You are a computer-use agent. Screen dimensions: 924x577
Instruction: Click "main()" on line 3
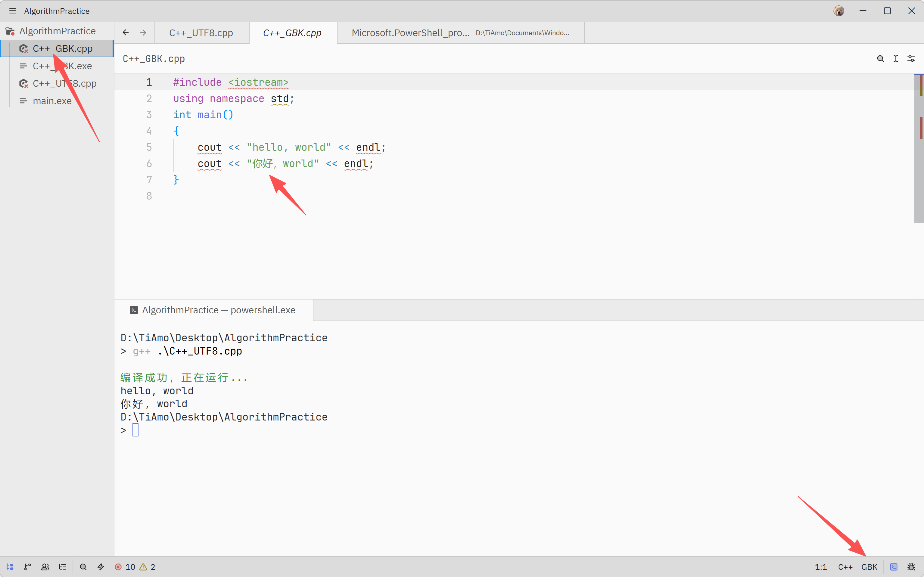[215, 115]
